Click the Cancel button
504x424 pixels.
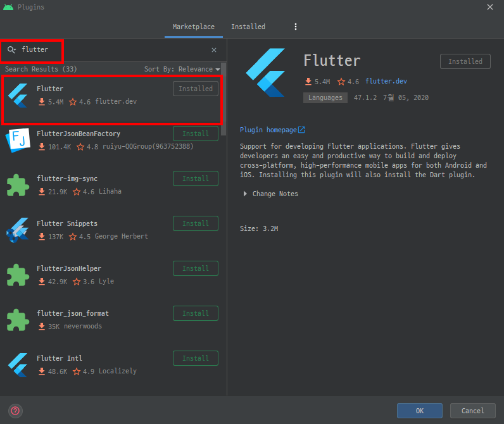pyautogui.click(x=472, y=411)
